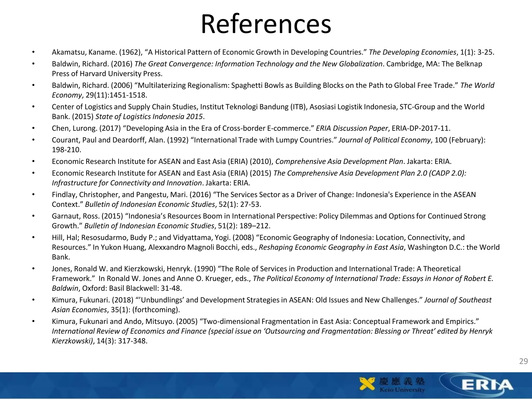Click the Akamatsu, Kaname 1962 reference
The height and width of the screenshot is (399, 532).
[273, 52]
